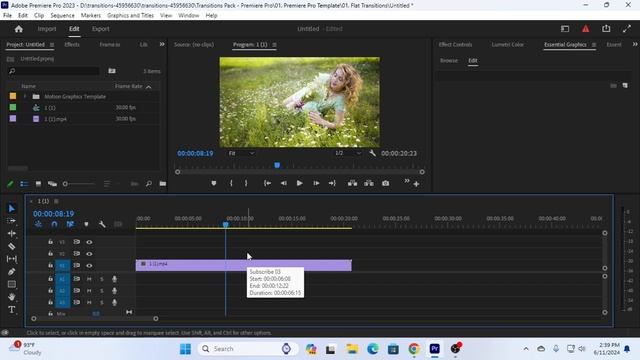Switch to Lumetri Color tab
This screenshot has height=360, width=640.
(x=507, y=44)
